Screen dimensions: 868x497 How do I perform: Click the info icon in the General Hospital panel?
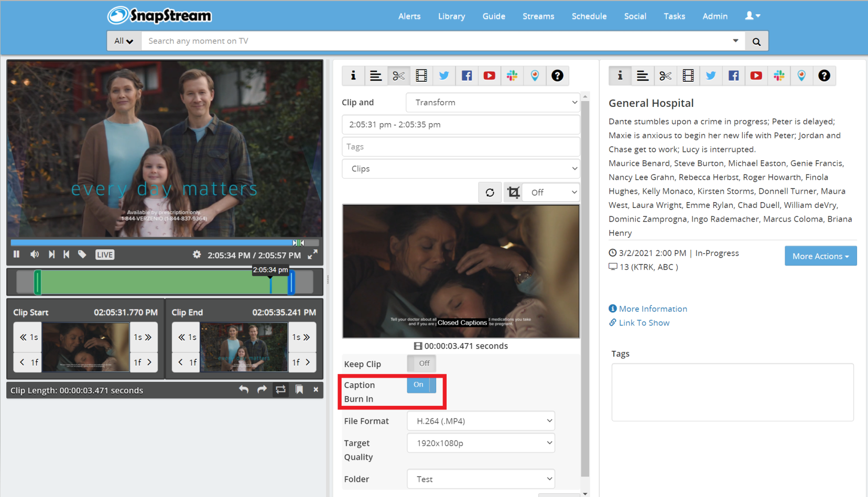pos(620,76)
